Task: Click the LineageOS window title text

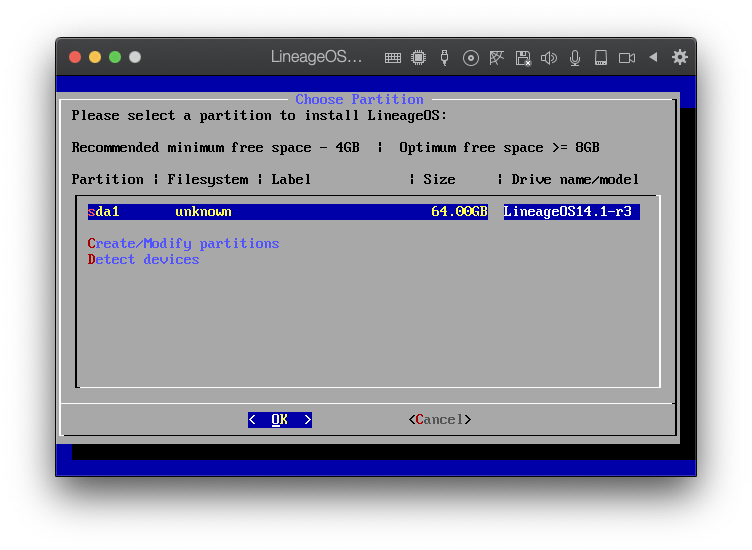Action: pos(317,57)
